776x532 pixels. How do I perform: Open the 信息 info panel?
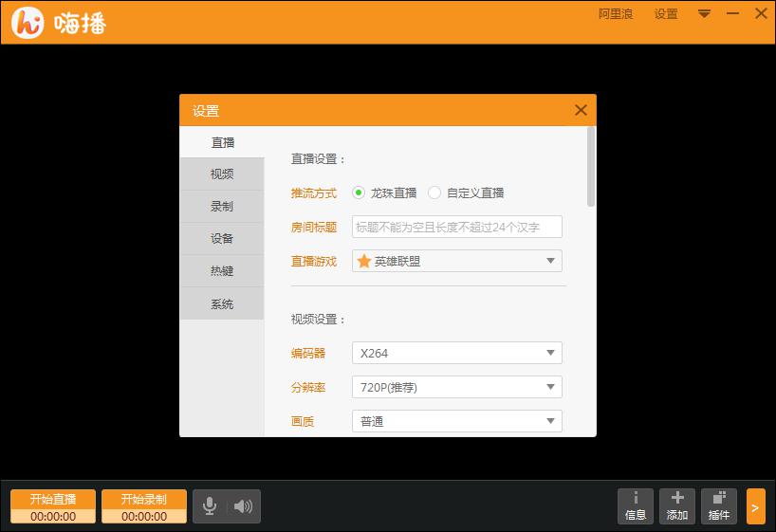tap(636, 506)
